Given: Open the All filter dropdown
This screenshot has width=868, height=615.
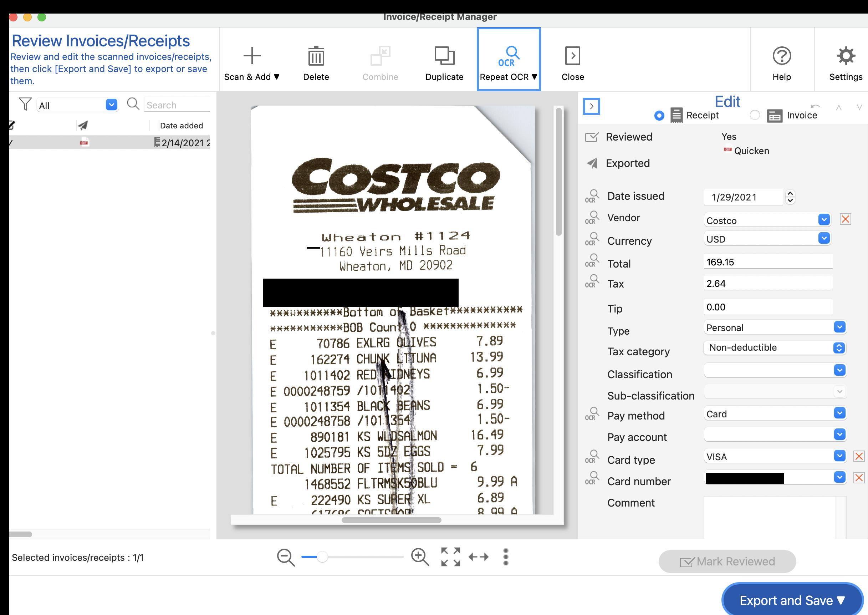Looking at the screenshot, I should tap(111, 105).
